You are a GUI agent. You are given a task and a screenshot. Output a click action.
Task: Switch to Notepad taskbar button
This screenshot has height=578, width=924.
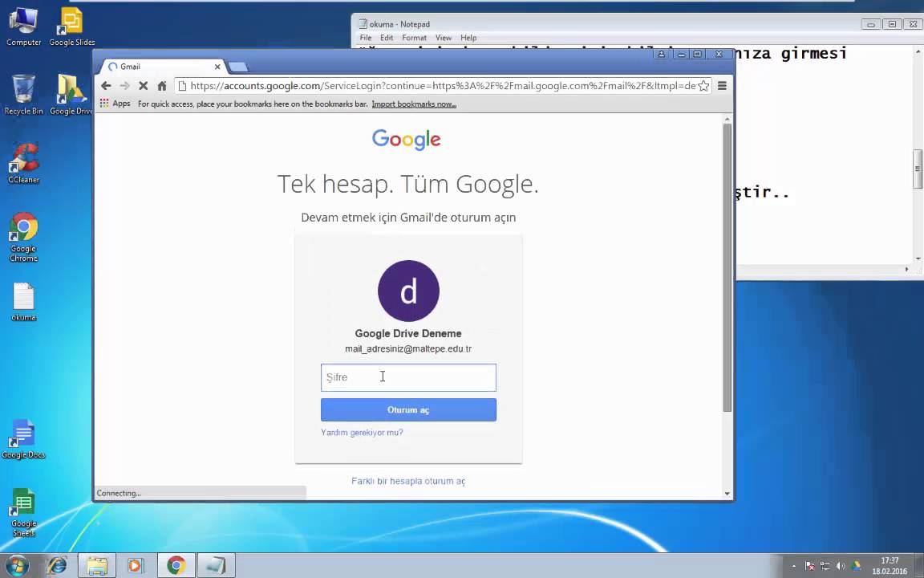(x=216, y=566)
